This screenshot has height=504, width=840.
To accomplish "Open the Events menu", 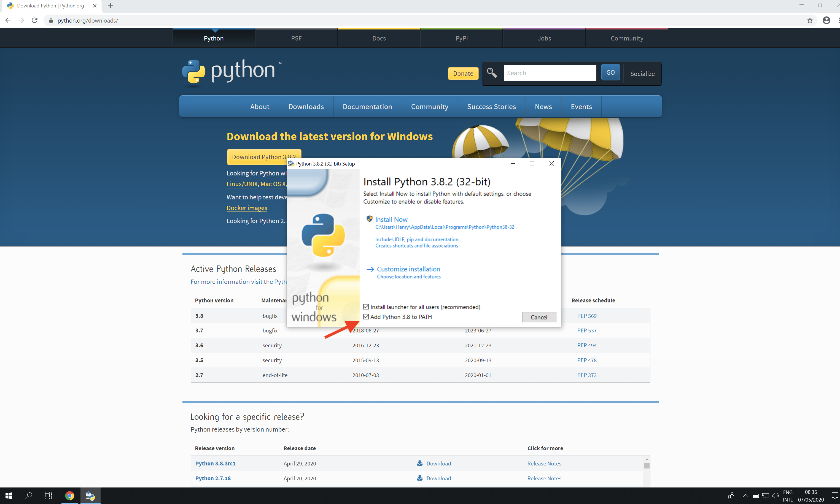I will pyautogui.click(x=581, y=107).
